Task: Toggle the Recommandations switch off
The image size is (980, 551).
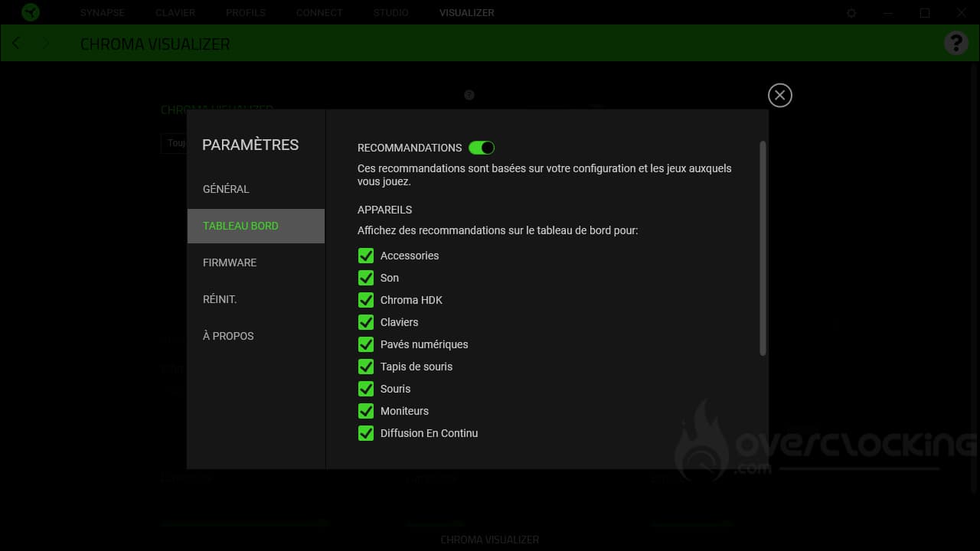Action: (x=482, y=148)
